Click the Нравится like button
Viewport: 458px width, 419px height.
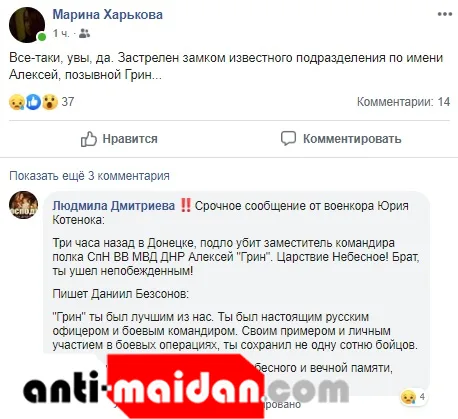click(x=119, y=139)
